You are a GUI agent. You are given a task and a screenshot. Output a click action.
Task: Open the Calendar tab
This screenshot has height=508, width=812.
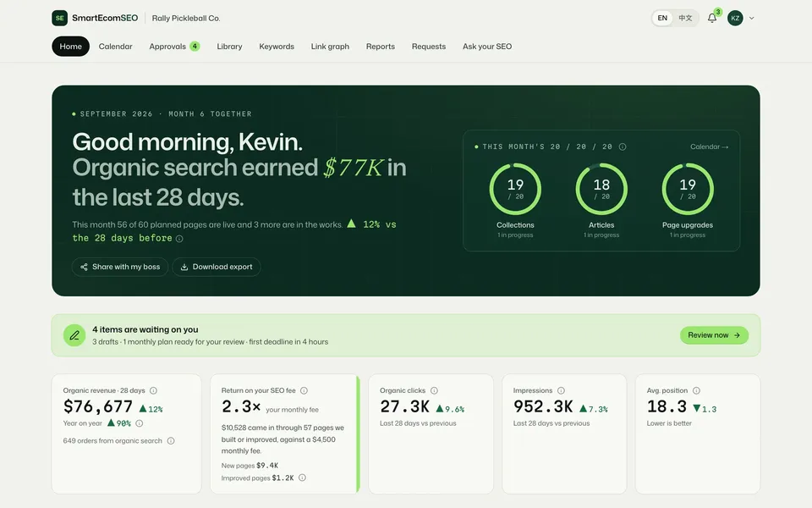116,46
